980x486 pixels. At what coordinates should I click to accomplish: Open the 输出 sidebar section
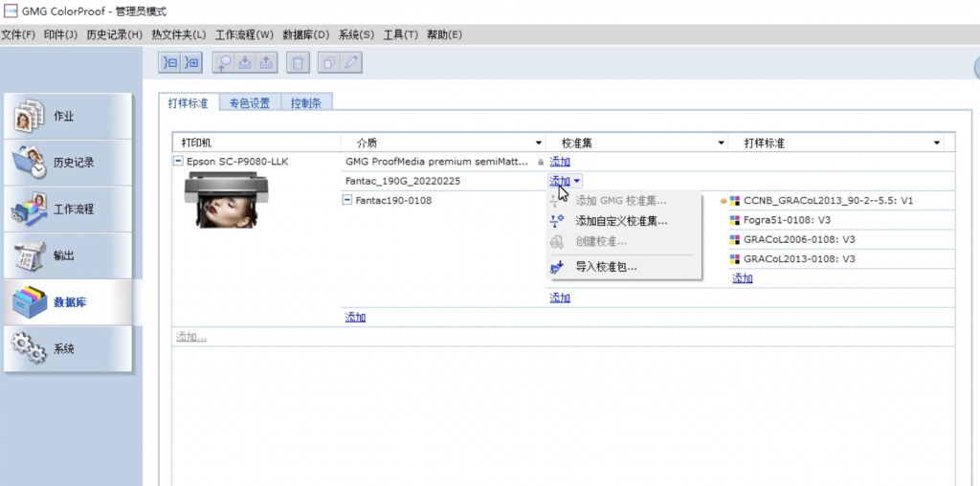68,255
